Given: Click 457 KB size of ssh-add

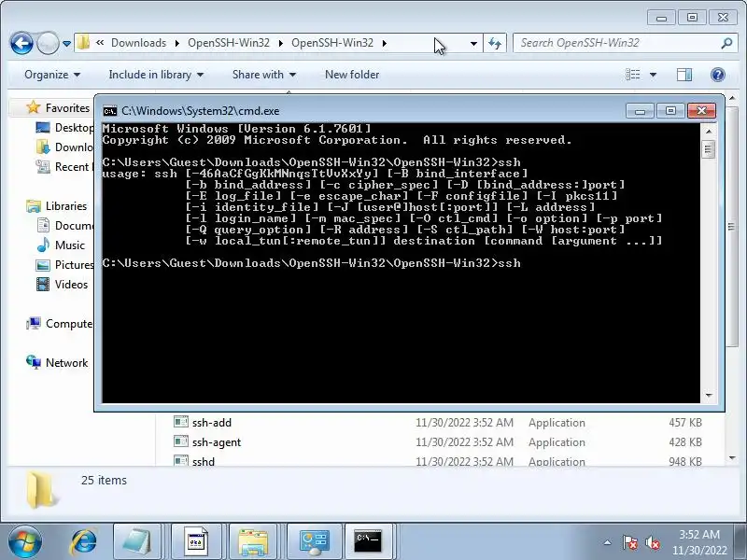Looking at the screenshot, I should (x=685, y=423).
